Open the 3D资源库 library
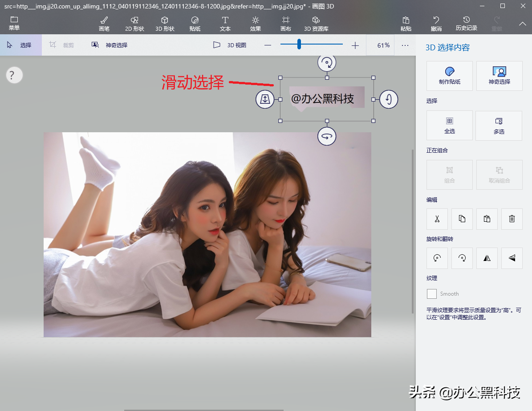This screenshot has height=411, width=532. coord(315,23)
